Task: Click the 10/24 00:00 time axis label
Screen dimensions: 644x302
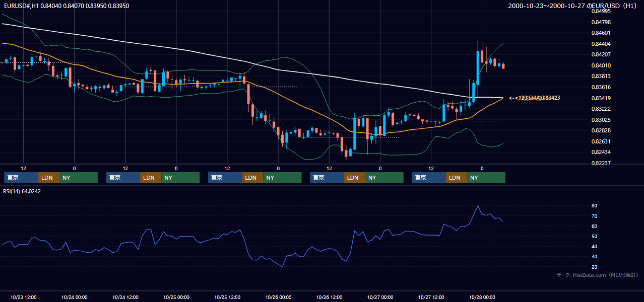Action: (74, 297)
